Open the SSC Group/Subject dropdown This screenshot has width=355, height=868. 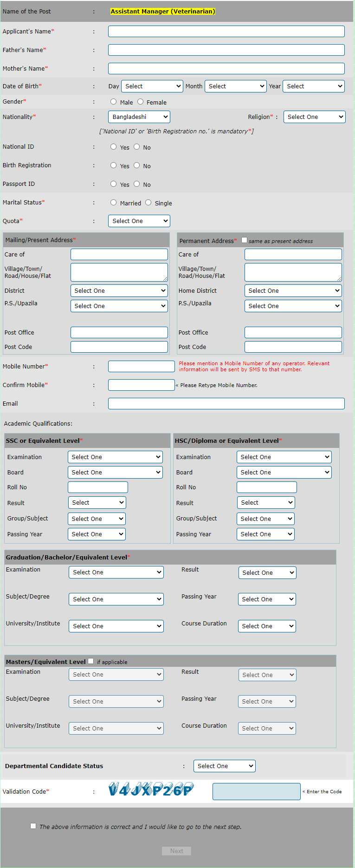tap(97, 519)
